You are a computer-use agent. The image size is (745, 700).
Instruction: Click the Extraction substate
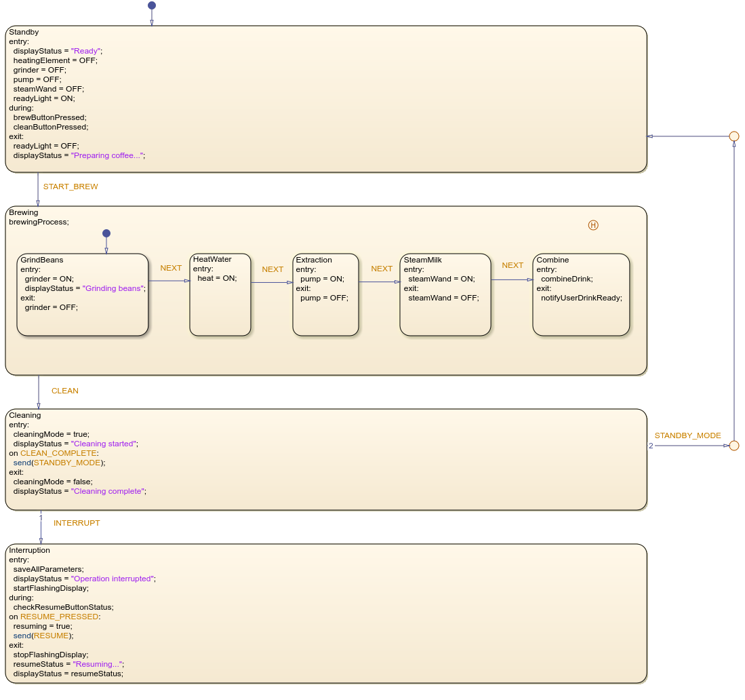click(325, 295)
